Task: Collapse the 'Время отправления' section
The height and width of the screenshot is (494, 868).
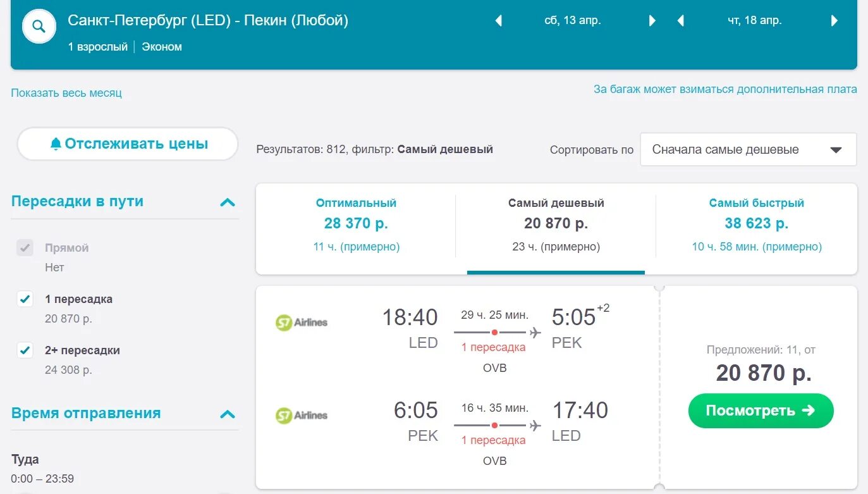Action: click(227, 414)
